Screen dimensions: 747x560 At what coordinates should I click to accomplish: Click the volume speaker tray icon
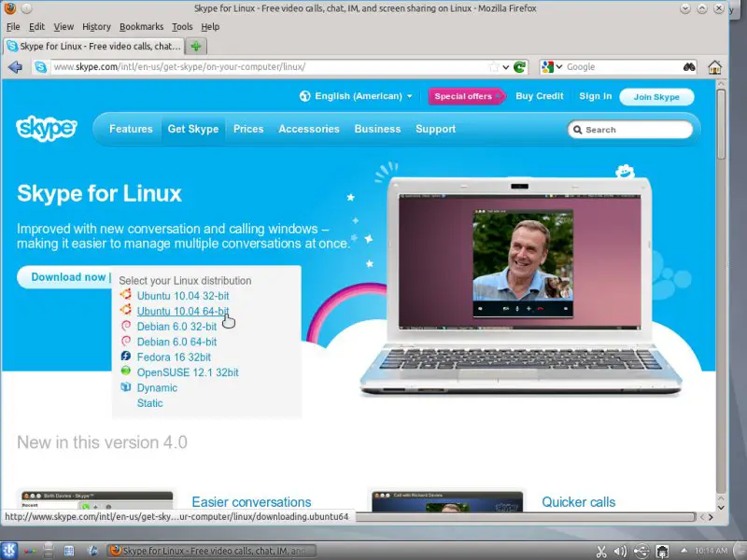click(x=620, y=552)
